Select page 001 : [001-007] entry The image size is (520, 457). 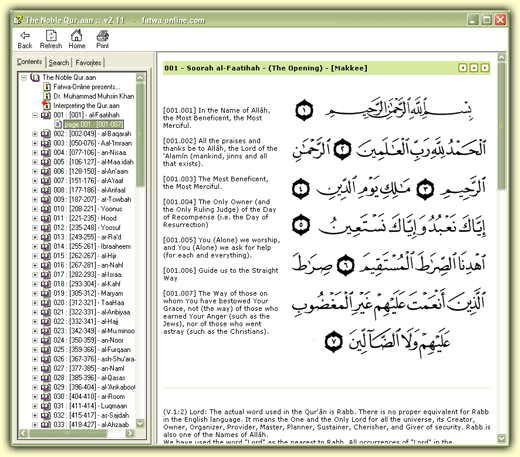coord(94,124)
